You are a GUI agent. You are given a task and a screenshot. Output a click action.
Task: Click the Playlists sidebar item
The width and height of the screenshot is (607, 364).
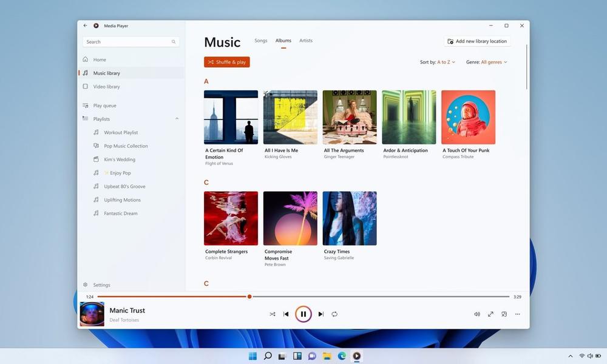(131, 119)
